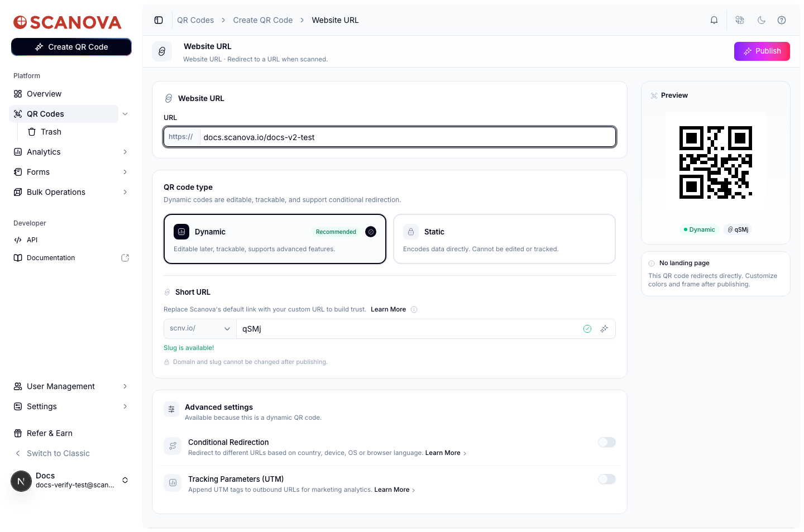The height and width of the screenshot is (532, 804).
Task: Click the Preview panel icon
Action: click(x=654, y=95)
